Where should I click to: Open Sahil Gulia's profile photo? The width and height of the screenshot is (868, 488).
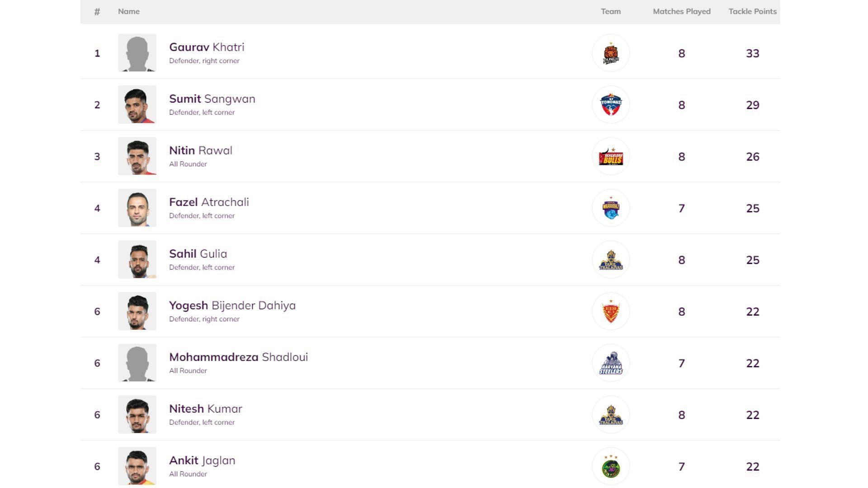pos(137,259)
